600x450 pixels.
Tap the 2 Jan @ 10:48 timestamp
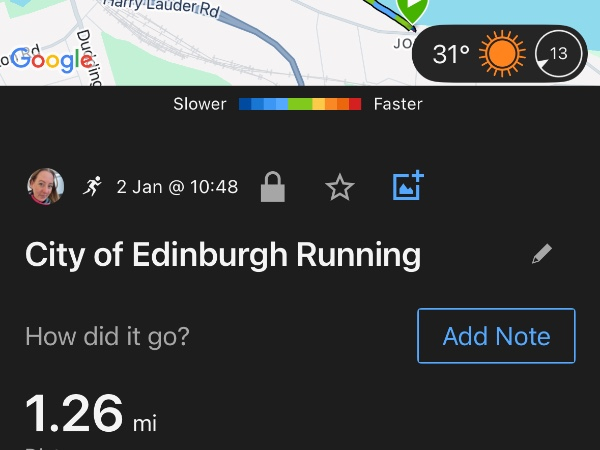pyautogui.click(x=177, y=186)
